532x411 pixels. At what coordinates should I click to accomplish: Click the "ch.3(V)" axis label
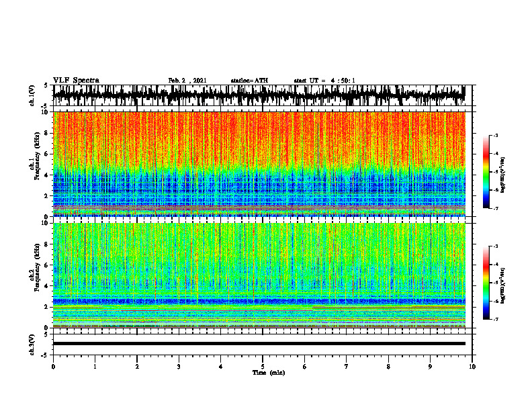(32, 345)
